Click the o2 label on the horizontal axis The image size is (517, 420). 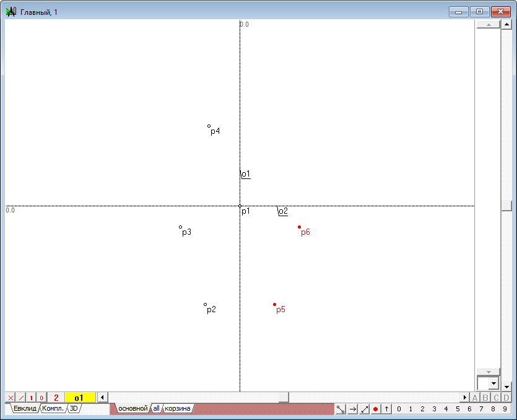(283, 211)
